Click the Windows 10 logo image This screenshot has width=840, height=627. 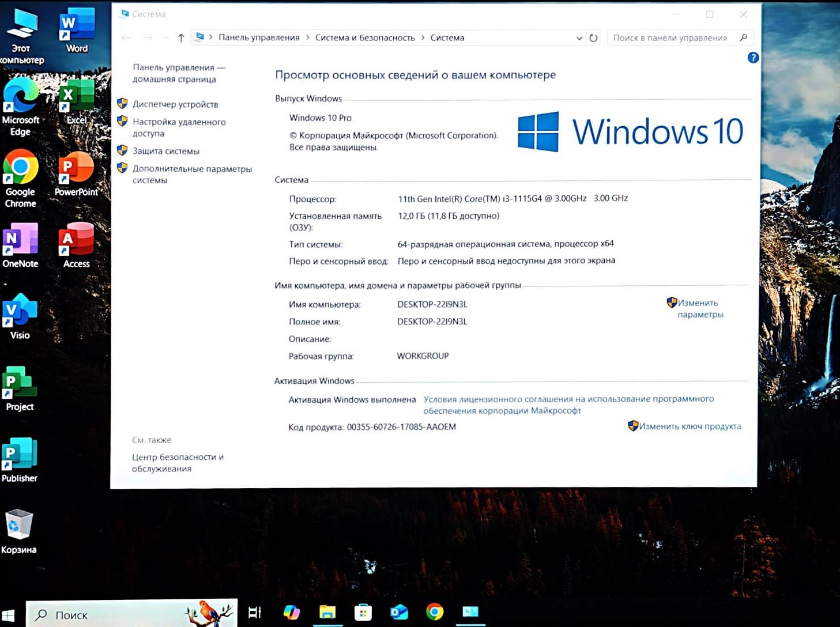[630, 131]
